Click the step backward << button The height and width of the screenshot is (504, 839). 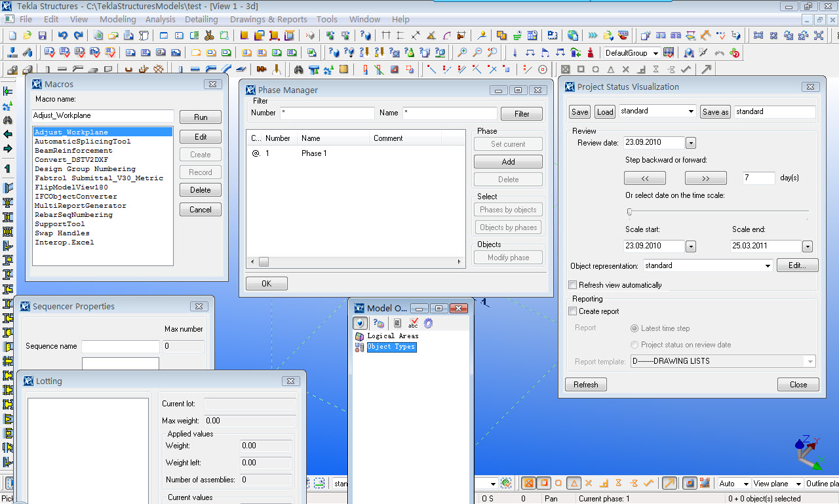[x=645, y=178]
